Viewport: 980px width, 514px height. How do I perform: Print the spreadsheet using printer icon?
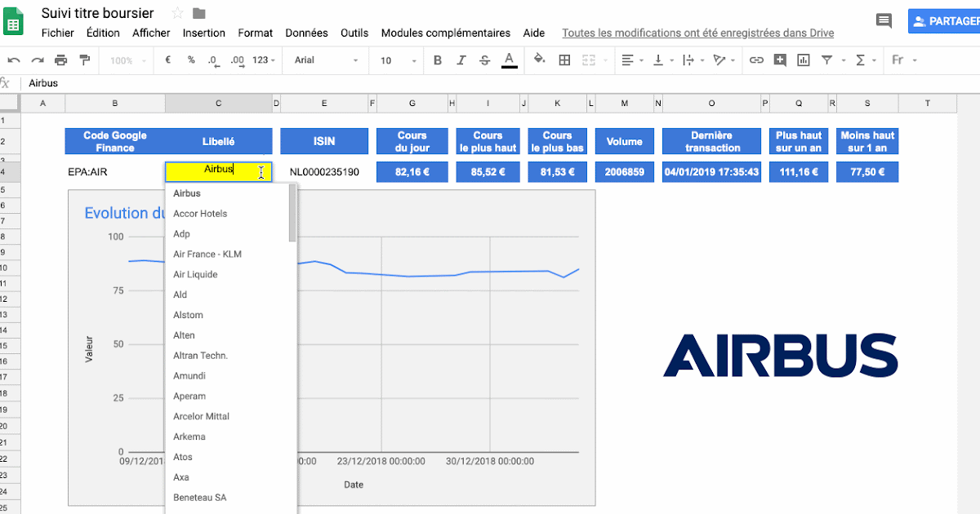60,60
